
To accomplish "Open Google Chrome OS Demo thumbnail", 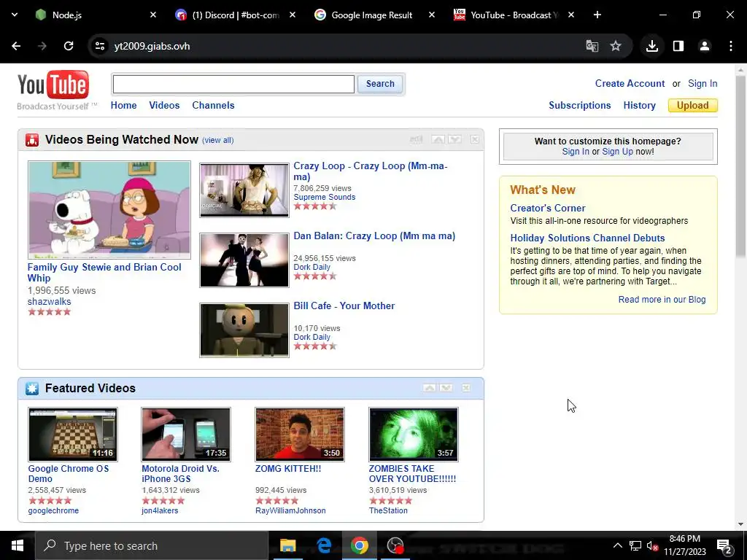I will pyautogui.click(x=72, y=435).
